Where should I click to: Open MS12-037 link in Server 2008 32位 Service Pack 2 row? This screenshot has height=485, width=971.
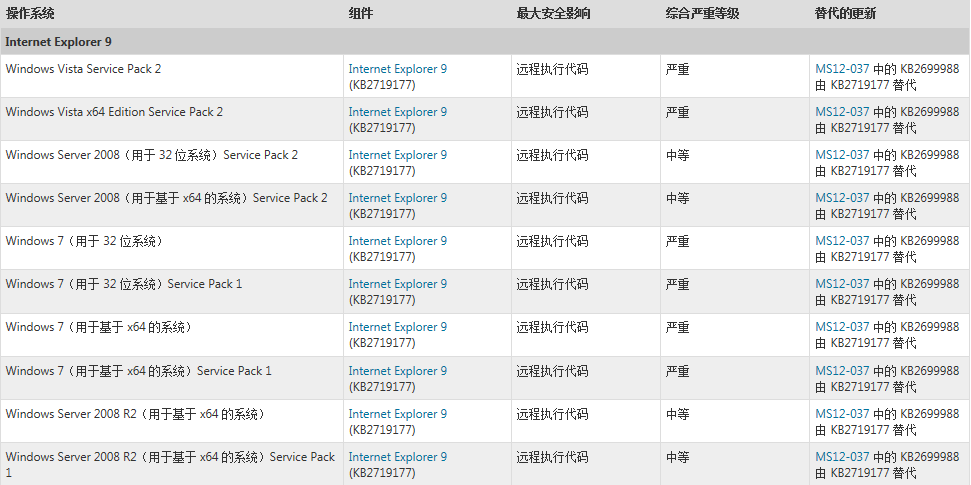(842, 155)
